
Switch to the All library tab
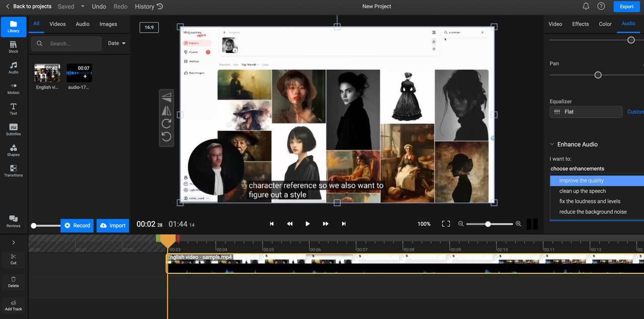click(x=36, y=24)
